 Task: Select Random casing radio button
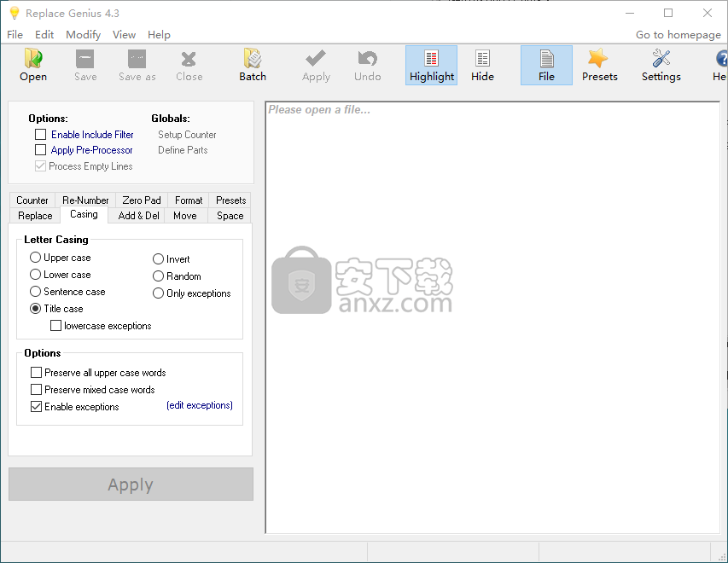159,276
